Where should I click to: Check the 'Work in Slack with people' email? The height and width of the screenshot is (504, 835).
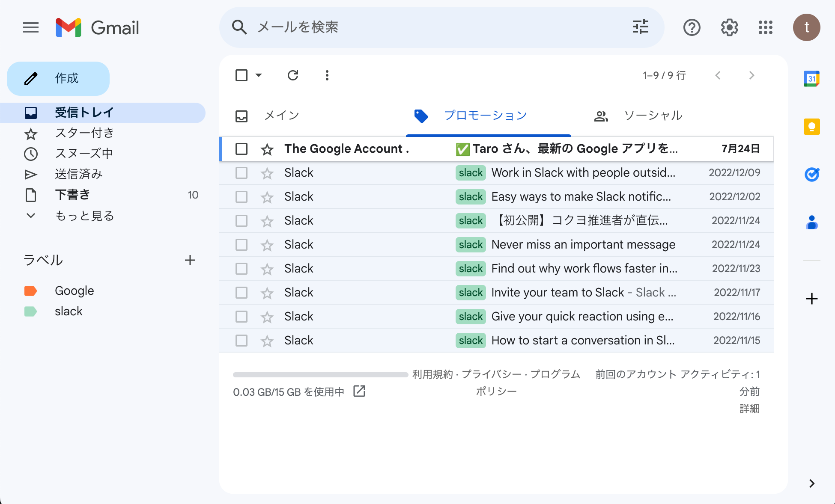tap(242, 173)
